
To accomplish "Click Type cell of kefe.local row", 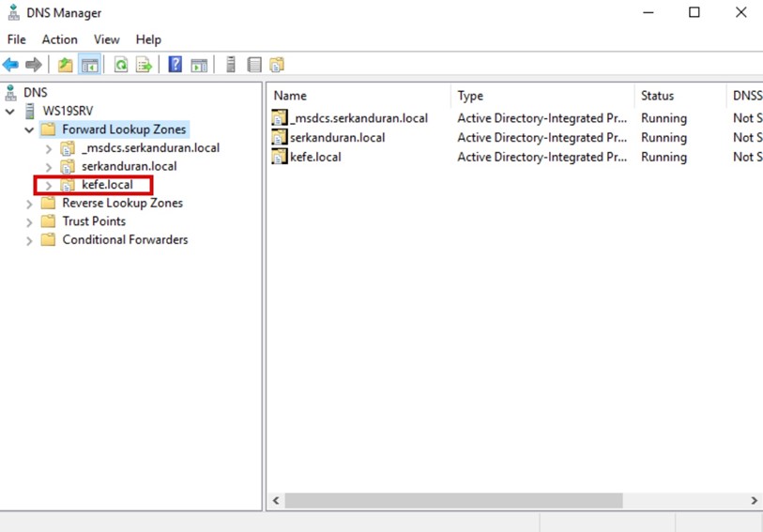I will coord(542,157).
